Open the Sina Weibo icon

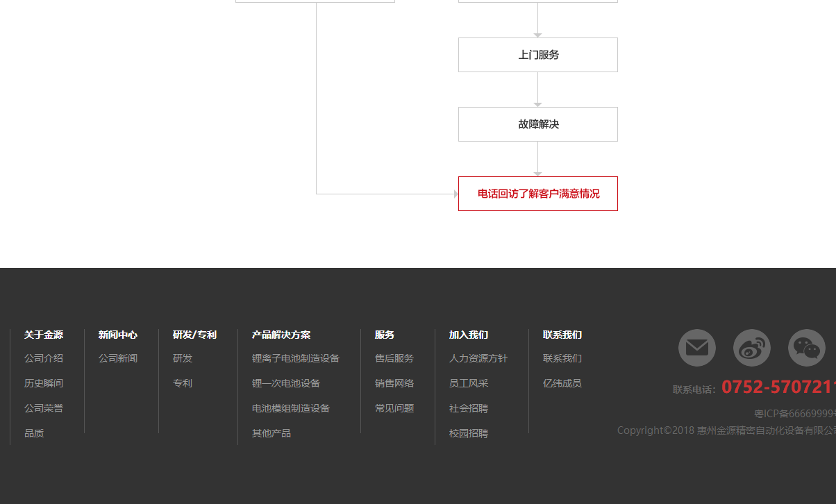(752, 348)
